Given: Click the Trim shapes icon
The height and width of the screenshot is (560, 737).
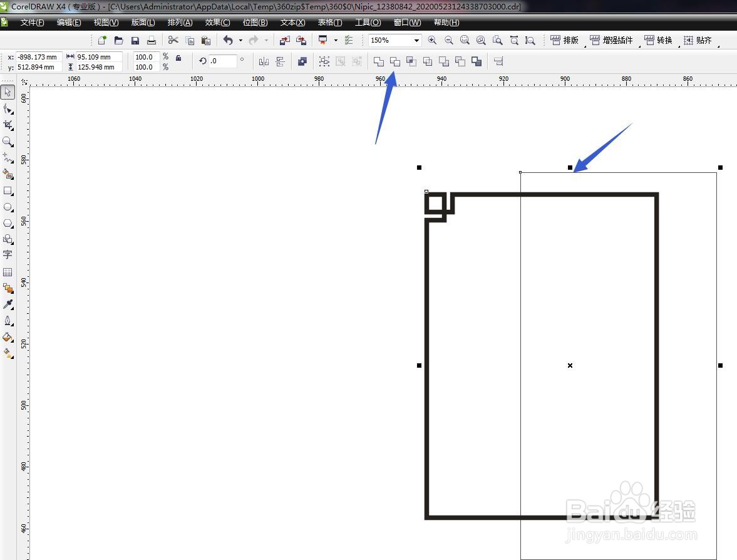Looking at the screenshot, I should pyautogui.click(x=395, y=61).
